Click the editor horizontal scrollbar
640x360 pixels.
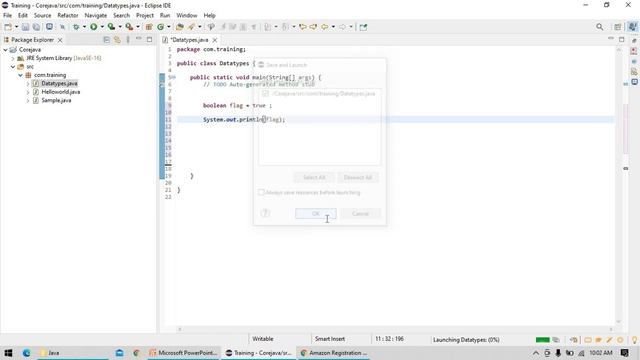(x=395, y=329)
